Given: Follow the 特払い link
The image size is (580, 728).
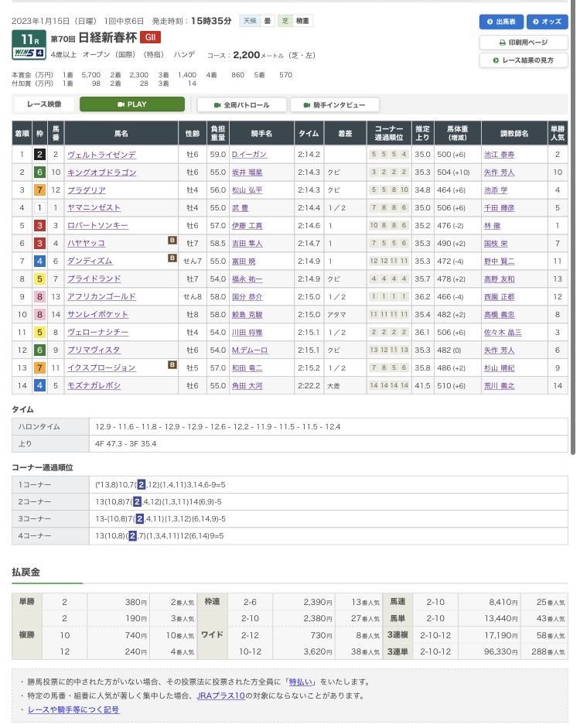Looking at the screenshot, I should pos(300,682).
